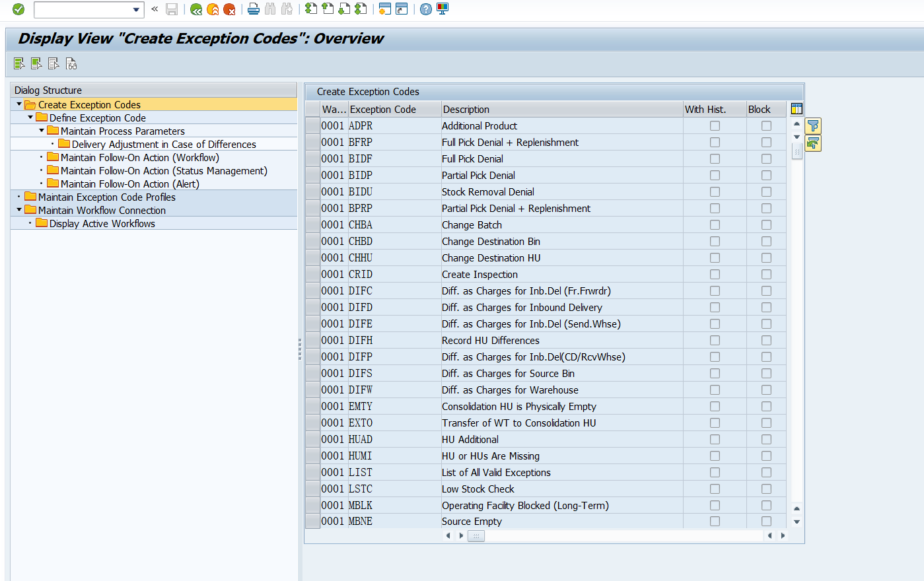Collapse the Define Exception Code node
This screenshot has width=924, height=581.
30,118
